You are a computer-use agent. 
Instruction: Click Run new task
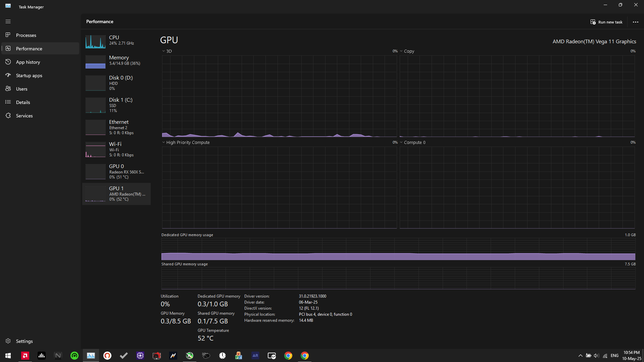[x=606, y=22]
